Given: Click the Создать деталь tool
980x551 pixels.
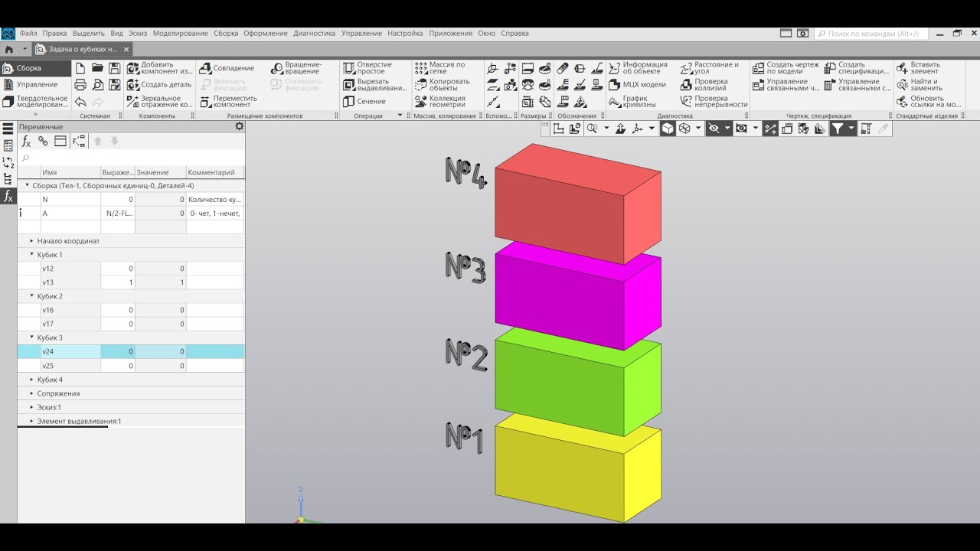Looking at the screenshot, I should (159, 85).
